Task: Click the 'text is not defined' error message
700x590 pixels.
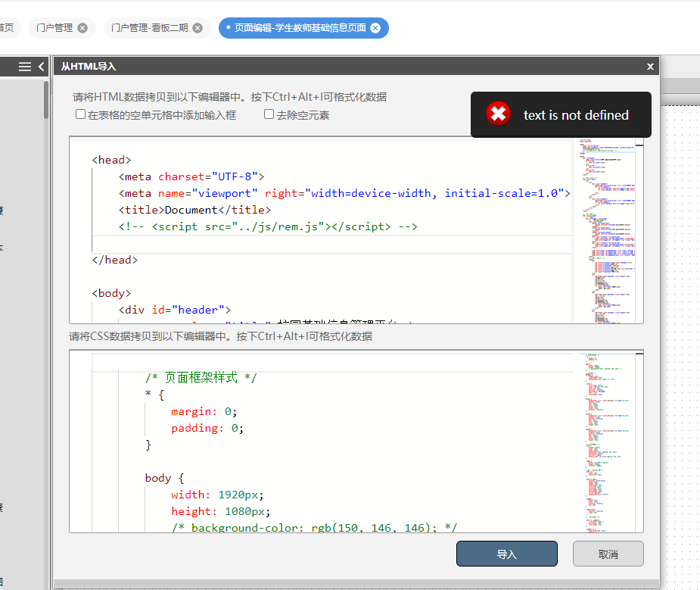Action: [x=576, y=115]
